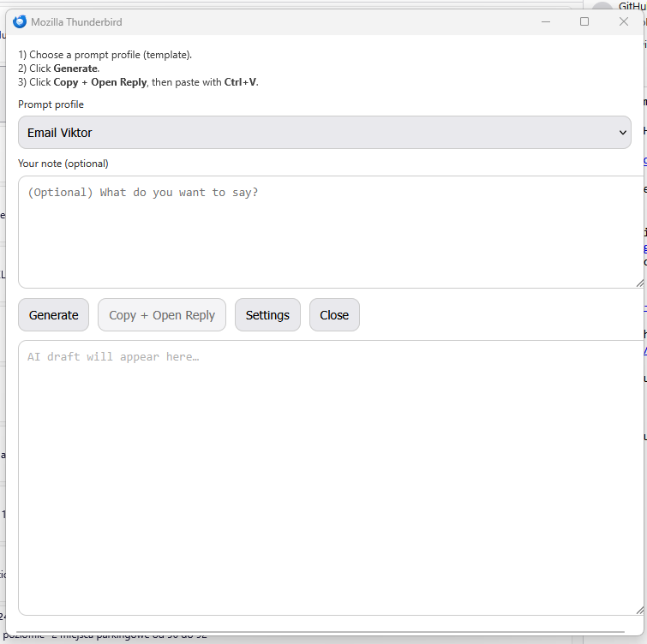Click the Close button next to Settings
The width and height of the screenshot is (647, 644).
334,315
